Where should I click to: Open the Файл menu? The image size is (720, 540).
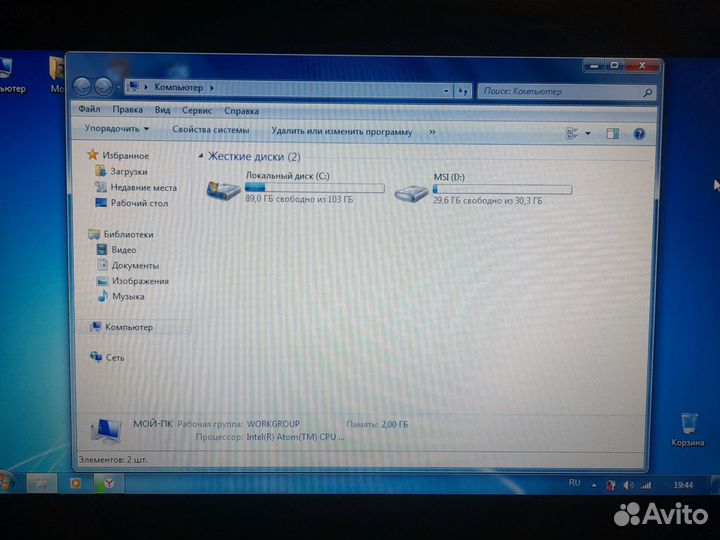pyautogui.click(x=89, y=110)
